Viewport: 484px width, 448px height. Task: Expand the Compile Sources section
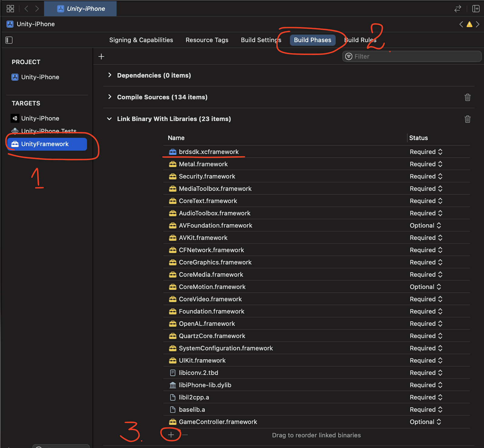coord(110,97)
